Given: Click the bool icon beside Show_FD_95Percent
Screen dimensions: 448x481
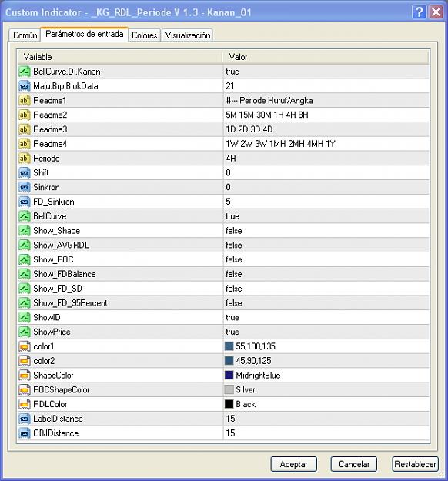Looking at the screenshot, I should 24,302.
